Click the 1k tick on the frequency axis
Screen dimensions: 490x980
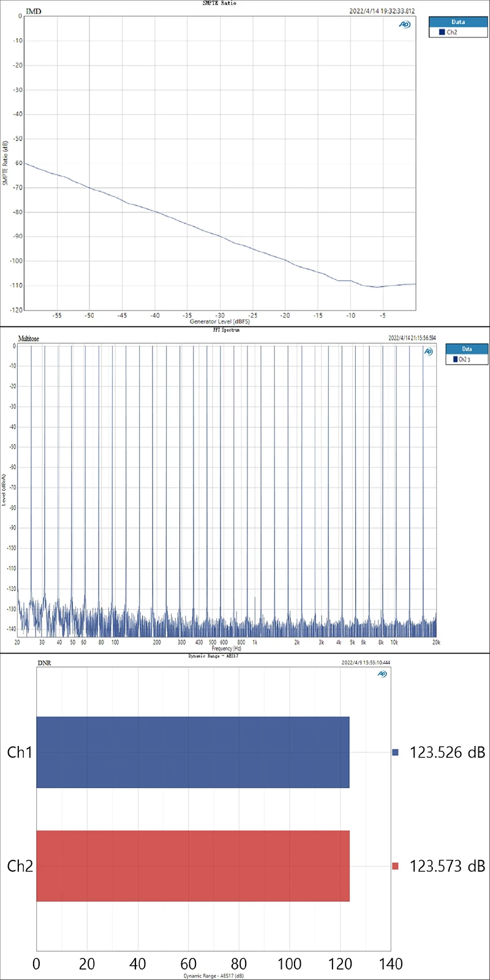[255, 643]
